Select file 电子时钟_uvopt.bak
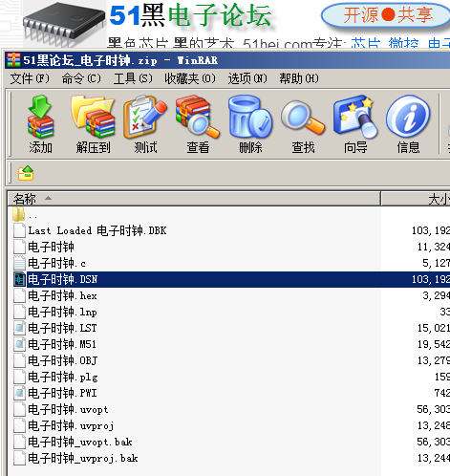The image size is (450, 476). 80,442
